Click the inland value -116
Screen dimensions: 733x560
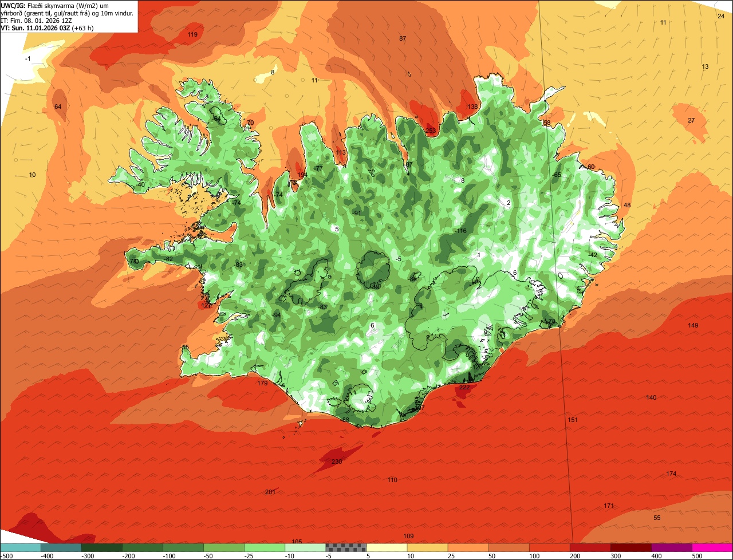coord(460,231)
